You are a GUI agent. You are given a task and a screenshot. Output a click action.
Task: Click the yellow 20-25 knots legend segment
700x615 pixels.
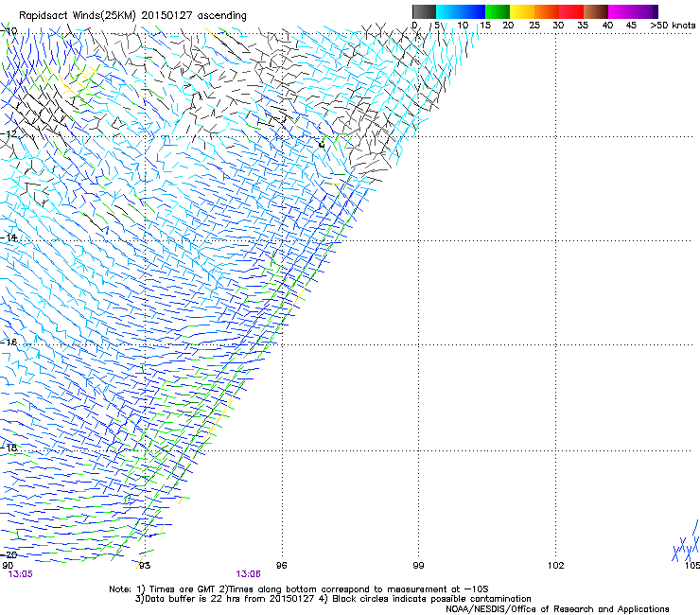tap(522, 11)
